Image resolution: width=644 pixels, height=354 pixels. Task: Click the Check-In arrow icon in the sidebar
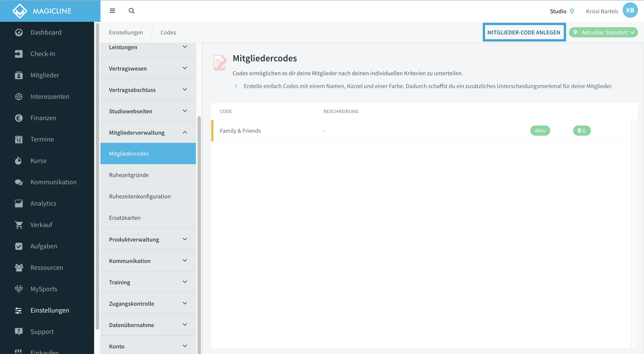click(x=19, y=54)
